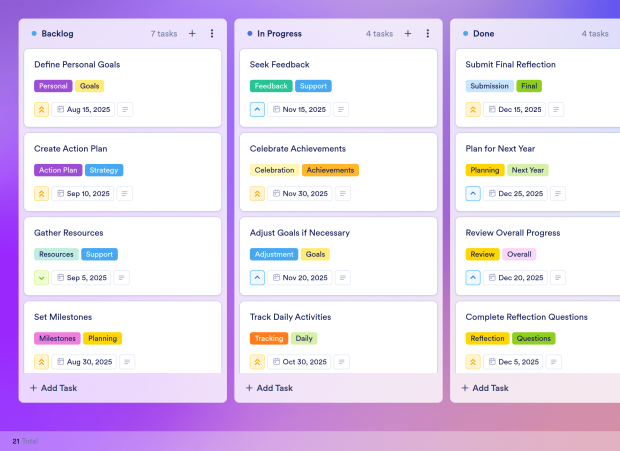
Task: Click priority icon on Submit Final Reflection card
Action: coord(473,109)
